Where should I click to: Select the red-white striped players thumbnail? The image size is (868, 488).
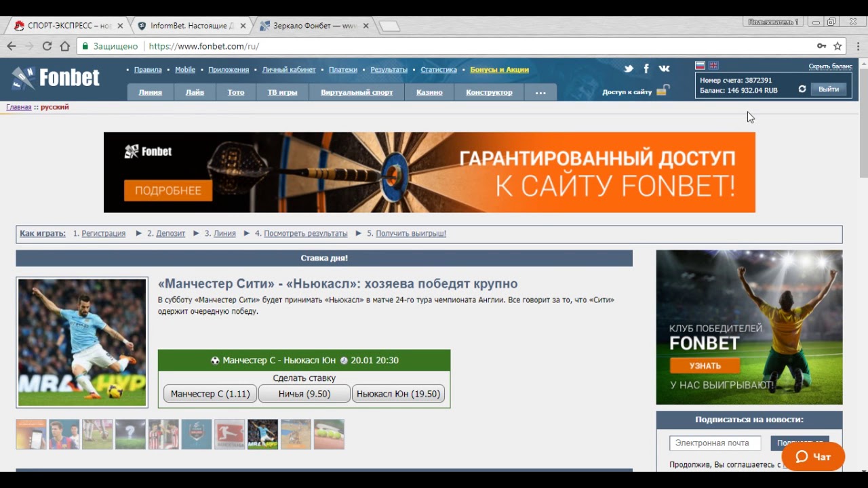coord(163,434)
